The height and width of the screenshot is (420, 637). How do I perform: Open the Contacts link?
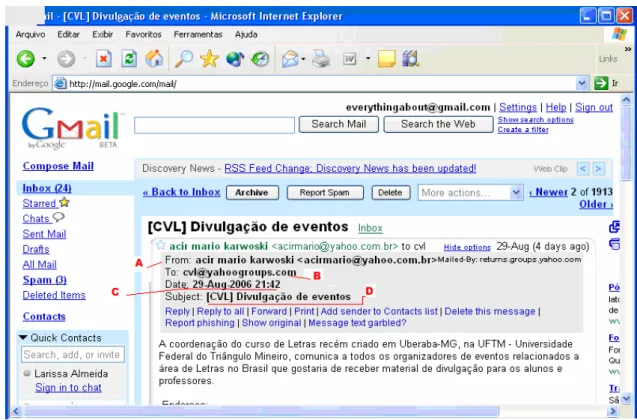click(44, 316)
